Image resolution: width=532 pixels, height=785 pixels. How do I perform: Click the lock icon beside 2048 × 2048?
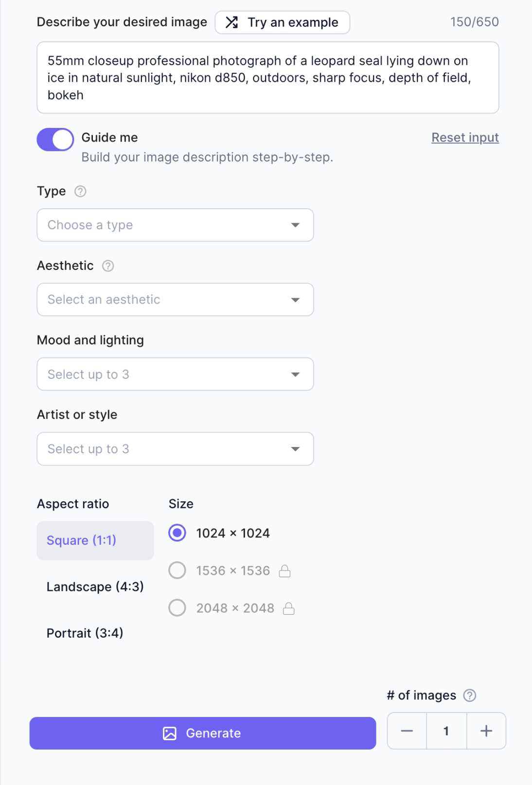click(x=289, y=608)
